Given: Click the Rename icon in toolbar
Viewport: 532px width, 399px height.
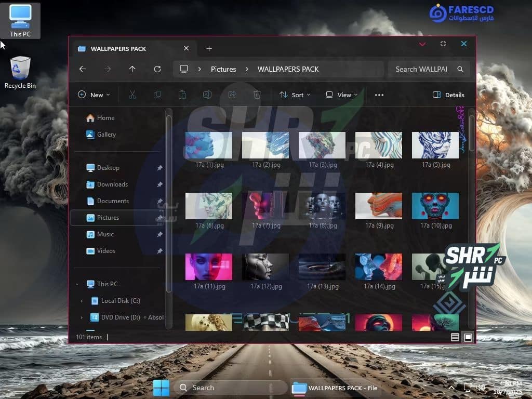Looking at the screenshot, I should [x=207, y=95].
